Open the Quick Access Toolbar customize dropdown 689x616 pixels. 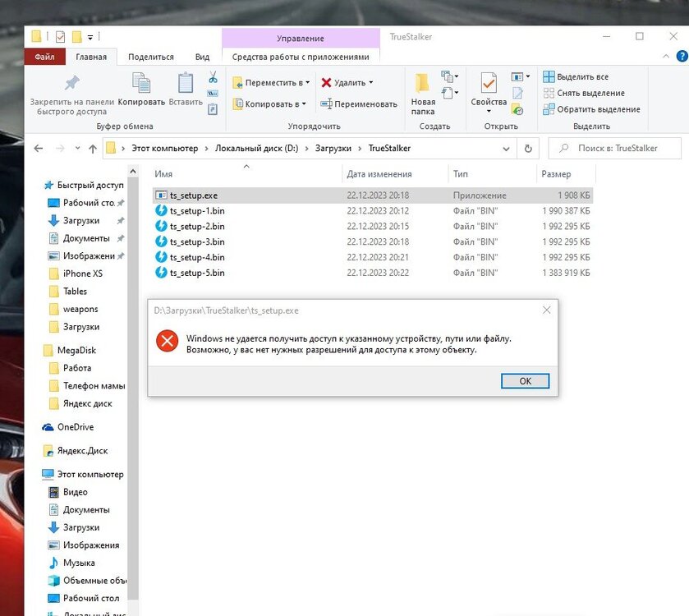[90, 37]
